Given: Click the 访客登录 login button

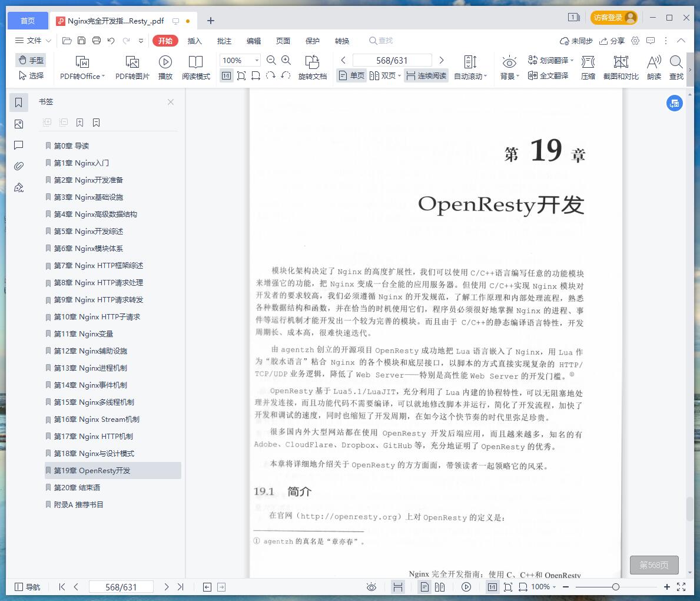Looking at the screenshot, I should coord(614,18).
